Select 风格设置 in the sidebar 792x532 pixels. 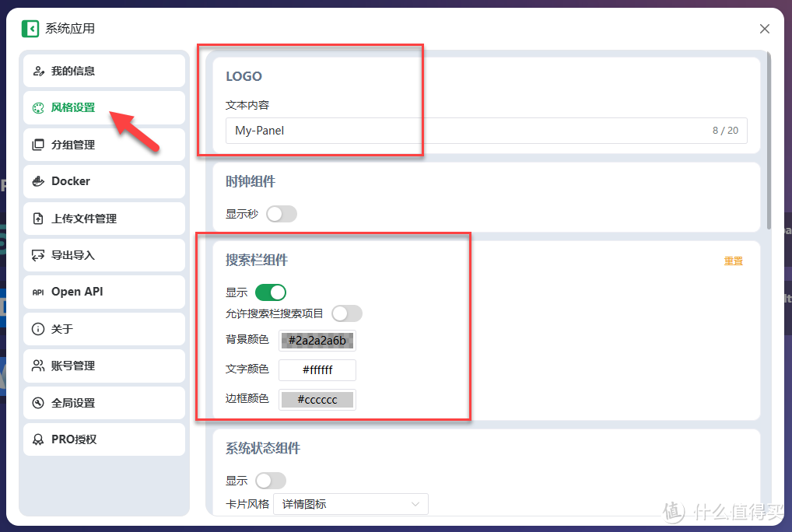click(x=104, y=108)
